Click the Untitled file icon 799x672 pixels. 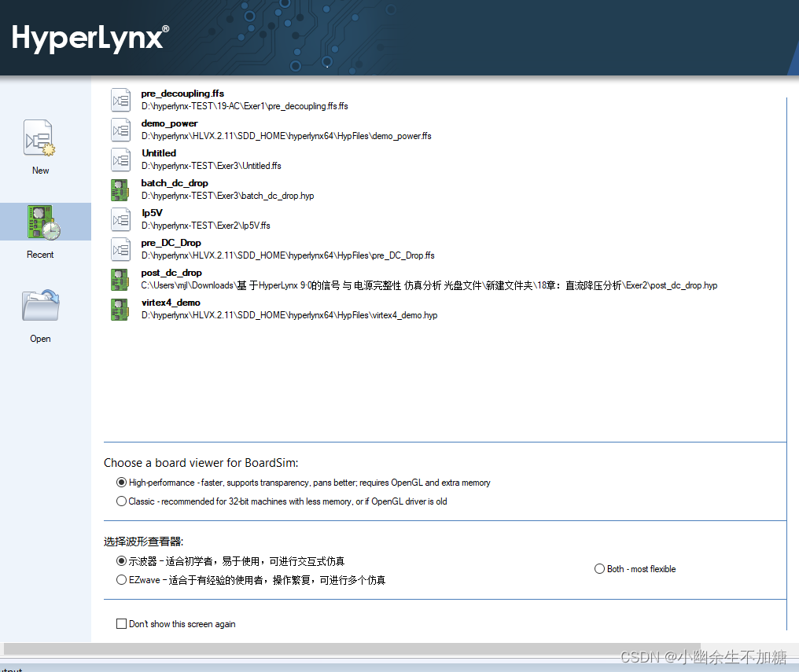pyautogui.click(x=120, y=160)
